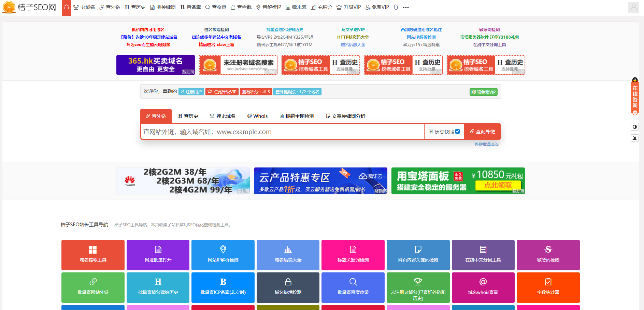
Task: Open the 在线咨询 QQ chat widget
Action: [x=635, y=96]
